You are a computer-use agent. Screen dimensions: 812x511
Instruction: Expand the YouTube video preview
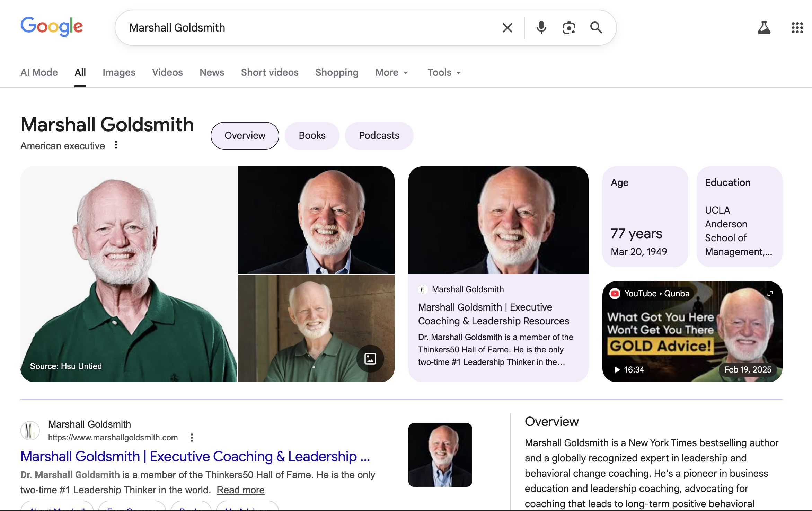click(x=770, y=293)
